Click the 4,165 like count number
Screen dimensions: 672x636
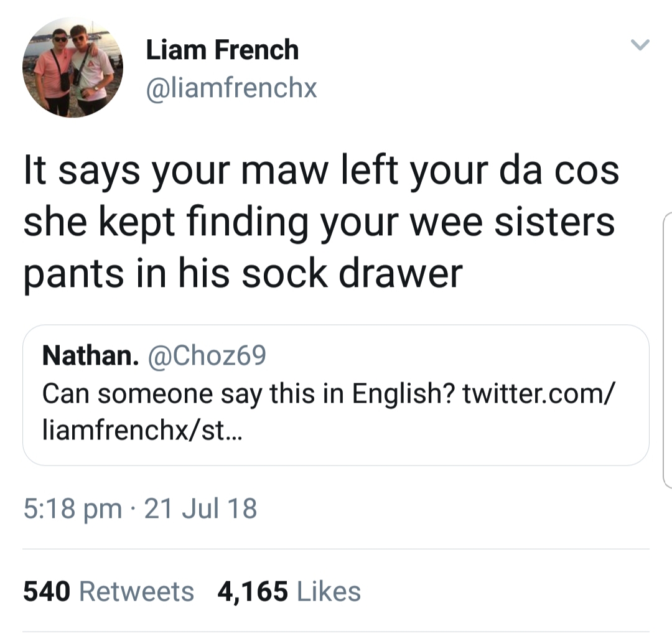[x=253, y=592]
